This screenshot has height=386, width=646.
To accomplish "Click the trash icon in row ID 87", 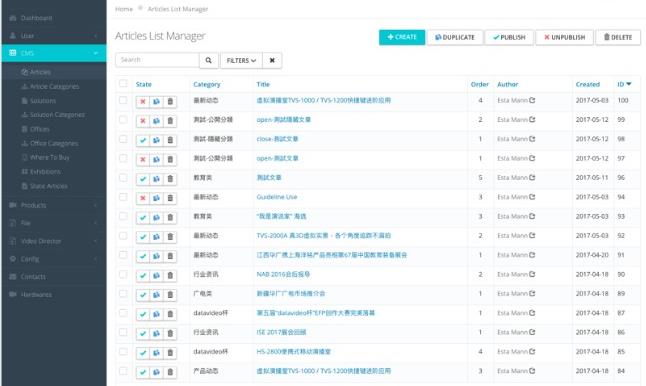I will tap(170, 314).
